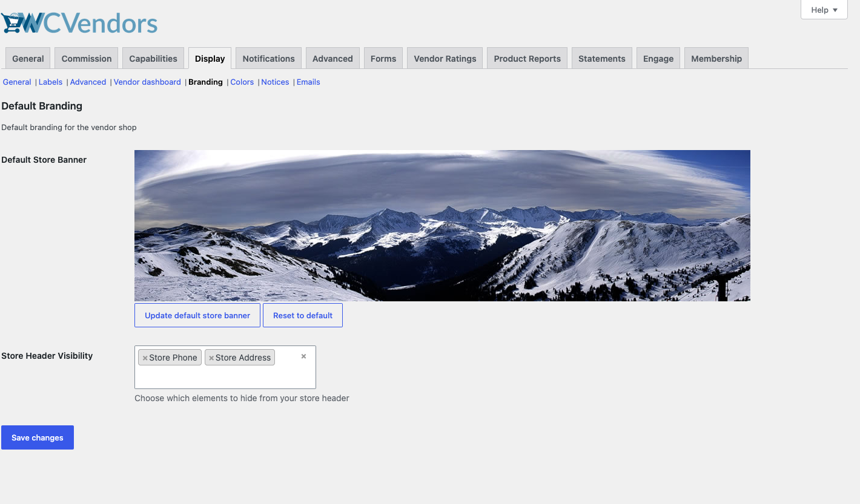
Task: Clear all Store Header Visibility selections
Action: tap(303, 356)
